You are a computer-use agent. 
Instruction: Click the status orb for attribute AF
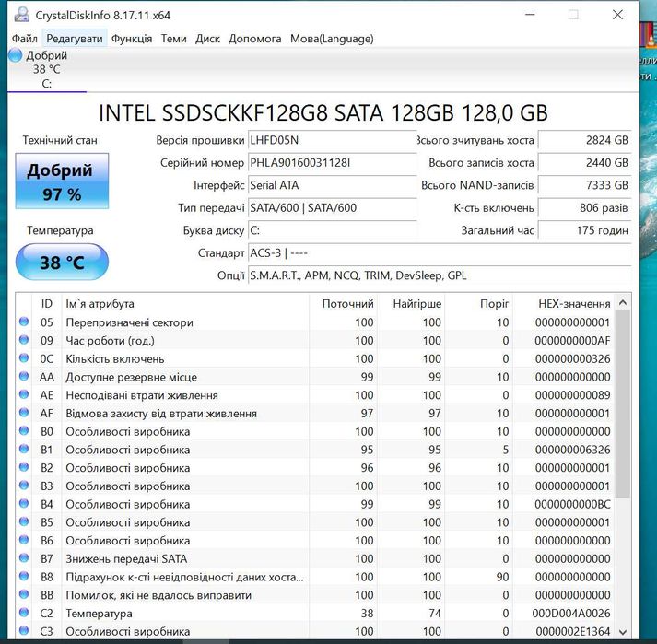(x=24, y=413)
